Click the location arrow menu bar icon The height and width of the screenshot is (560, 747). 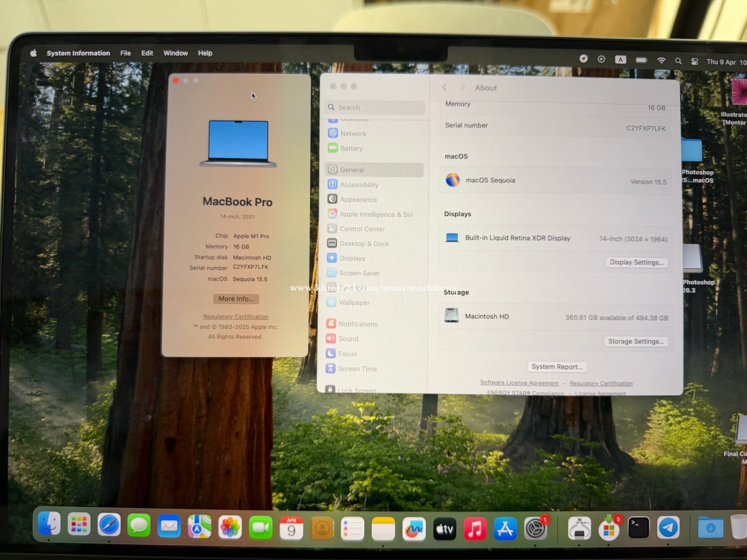pos(584,59)
